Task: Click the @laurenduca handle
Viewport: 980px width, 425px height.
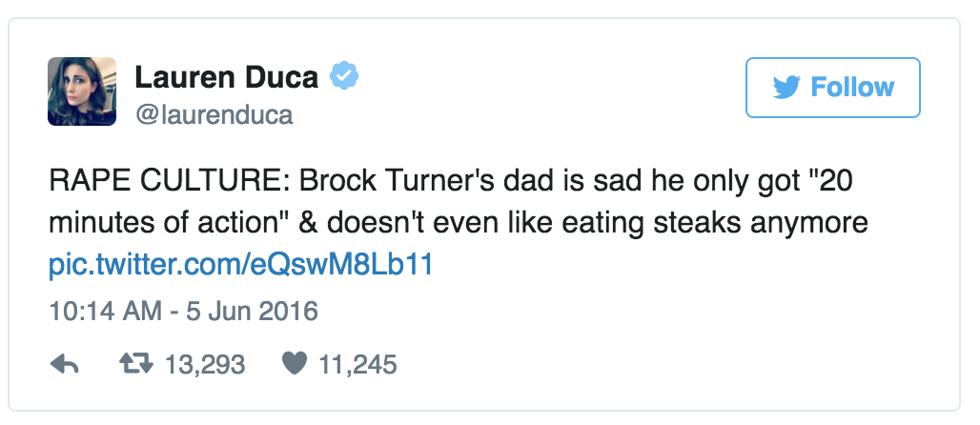Action: pos(214,115)
